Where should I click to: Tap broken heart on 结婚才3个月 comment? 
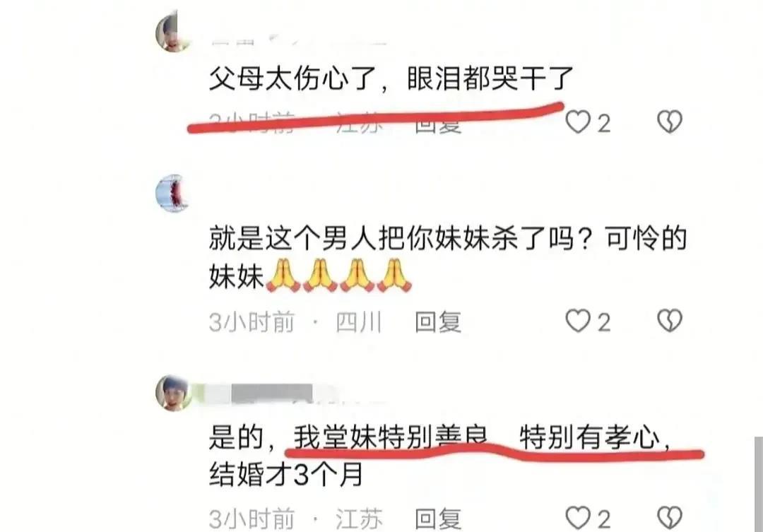[670, 518]
